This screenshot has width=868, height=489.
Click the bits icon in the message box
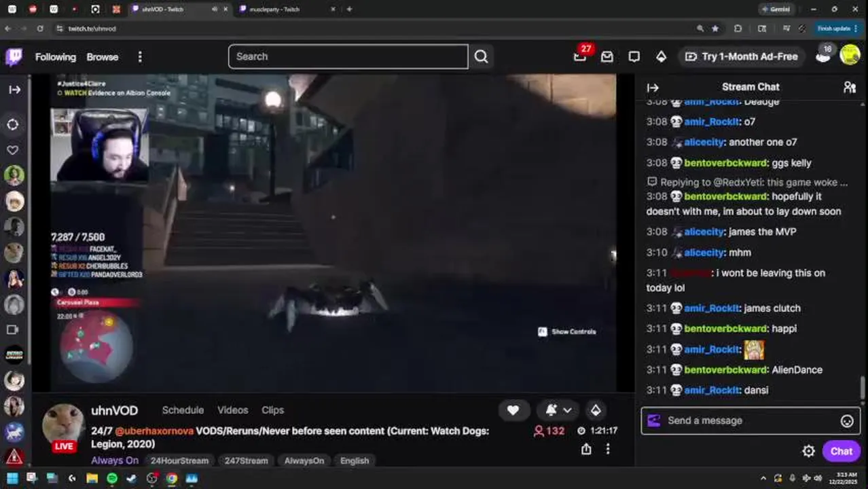654,420
